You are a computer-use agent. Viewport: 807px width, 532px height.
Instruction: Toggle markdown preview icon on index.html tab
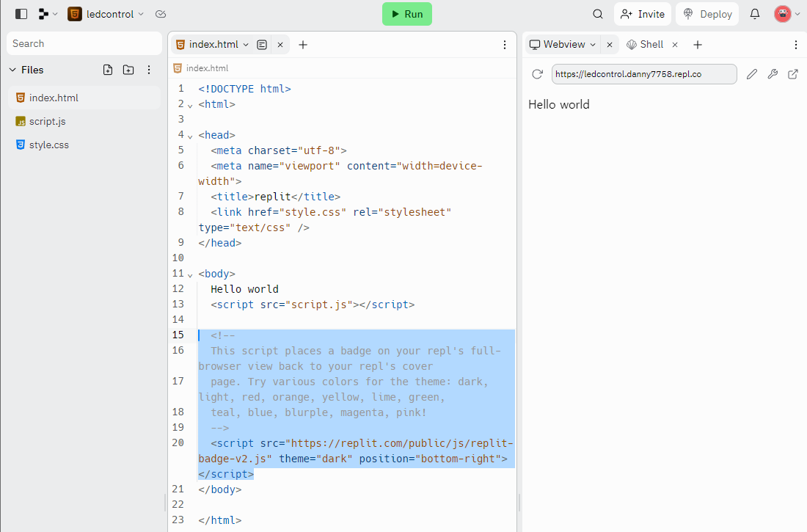coord(262,45)
